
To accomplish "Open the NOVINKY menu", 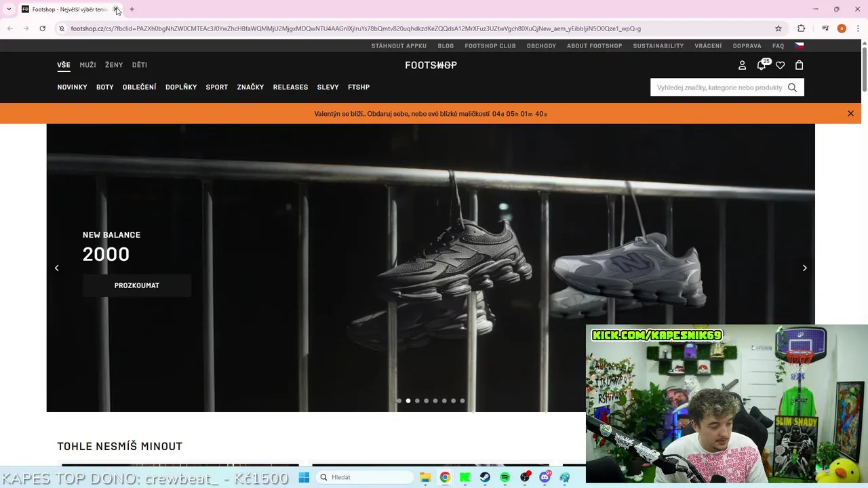I will [x=73, y=87].
